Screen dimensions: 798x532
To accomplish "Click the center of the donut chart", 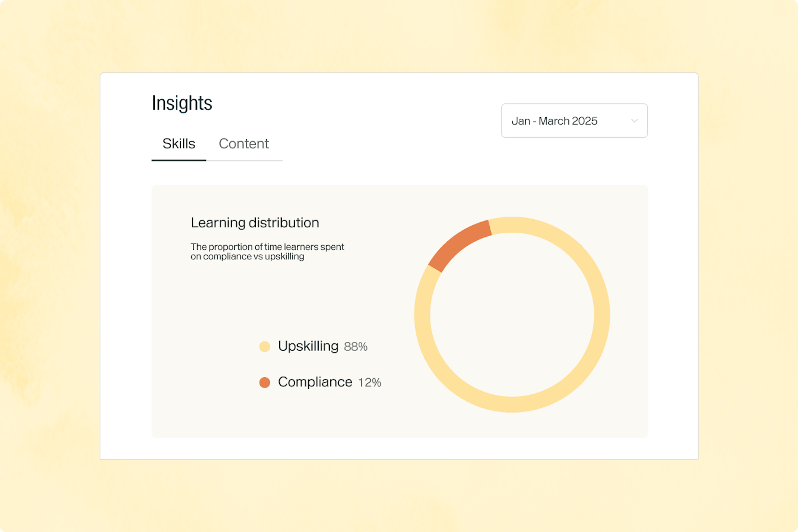I will click(512, 314).
